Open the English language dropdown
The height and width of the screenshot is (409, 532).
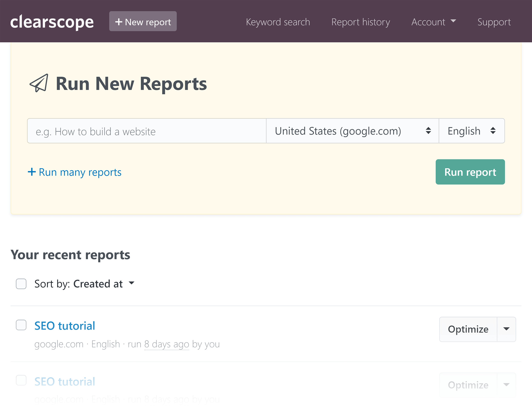click(471, 131)
